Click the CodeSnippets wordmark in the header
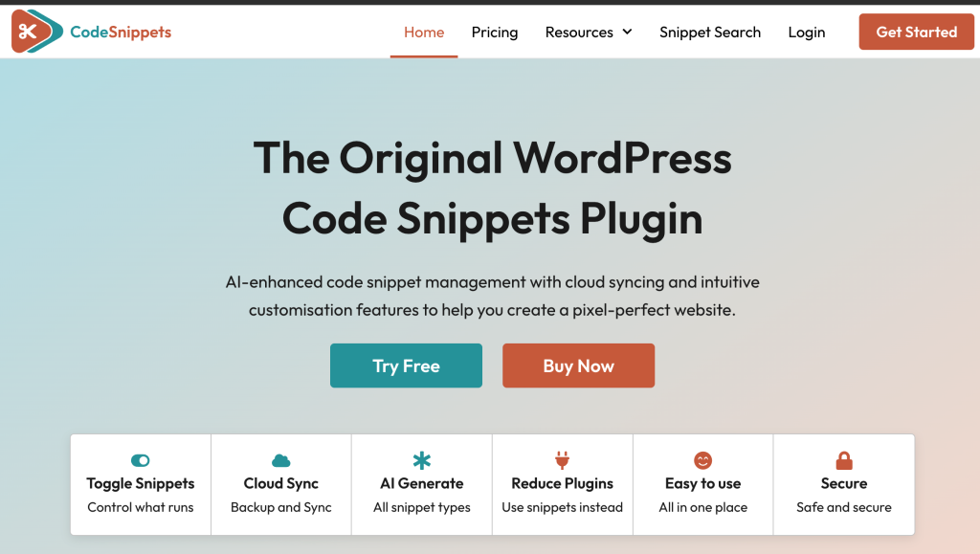 point(119,31)
